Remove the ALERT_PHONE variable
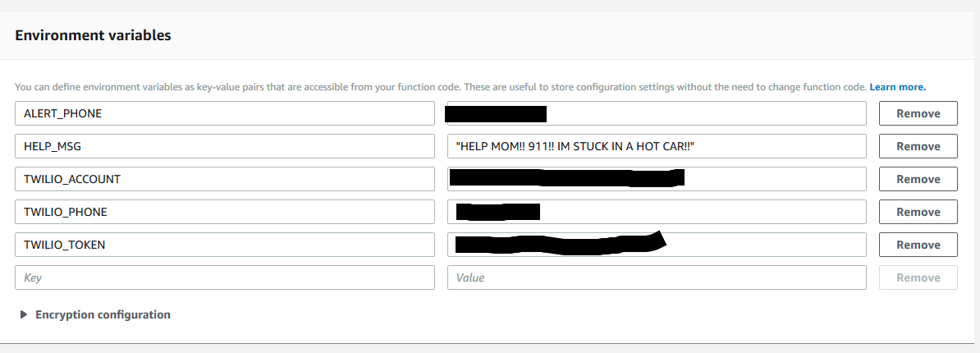Image resolution: width=980 pixels, height=353 pixels. (918, 114)
